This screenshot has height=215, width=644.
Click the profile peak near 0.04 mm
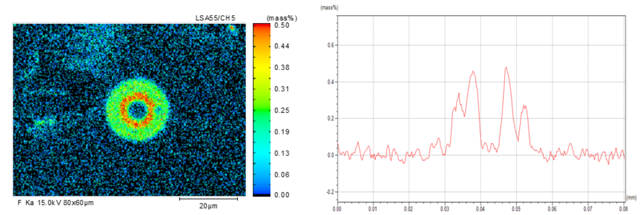pyautogui.click(x=473, y=72)
